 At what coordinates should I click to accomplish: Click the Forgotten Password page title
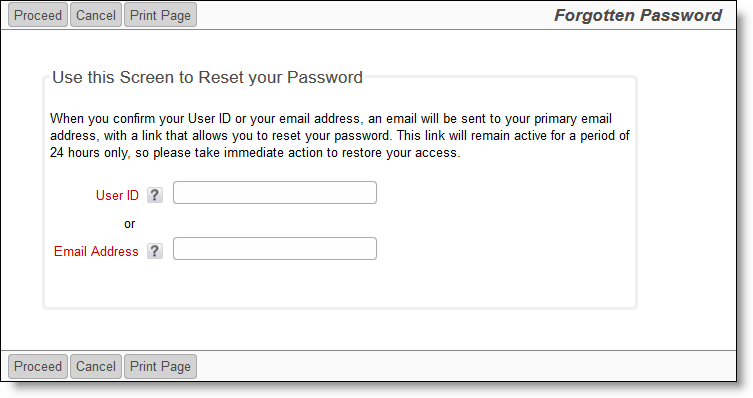638,15
